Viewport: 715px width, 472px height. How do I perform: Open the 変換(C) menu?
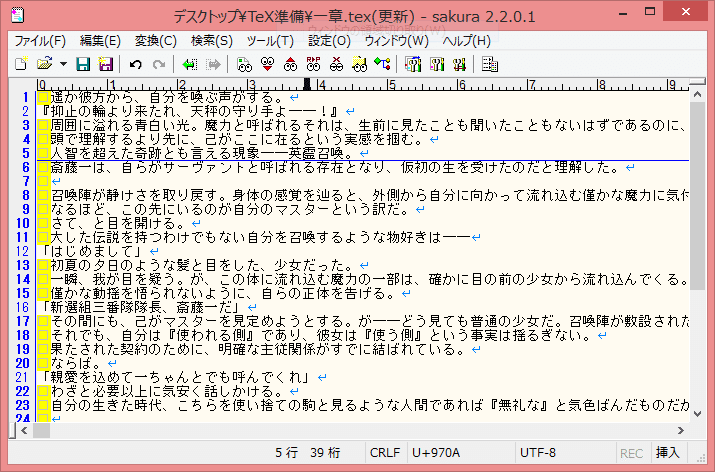(155, 41)
